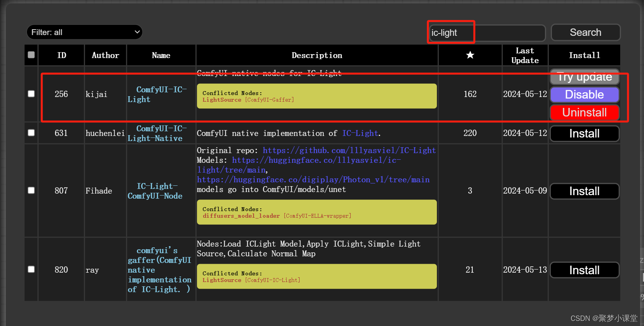644x326 pixels.
Task: Click the 2024-05-09 last update cell
Action: pyautogui.click(x=525, y=191)
